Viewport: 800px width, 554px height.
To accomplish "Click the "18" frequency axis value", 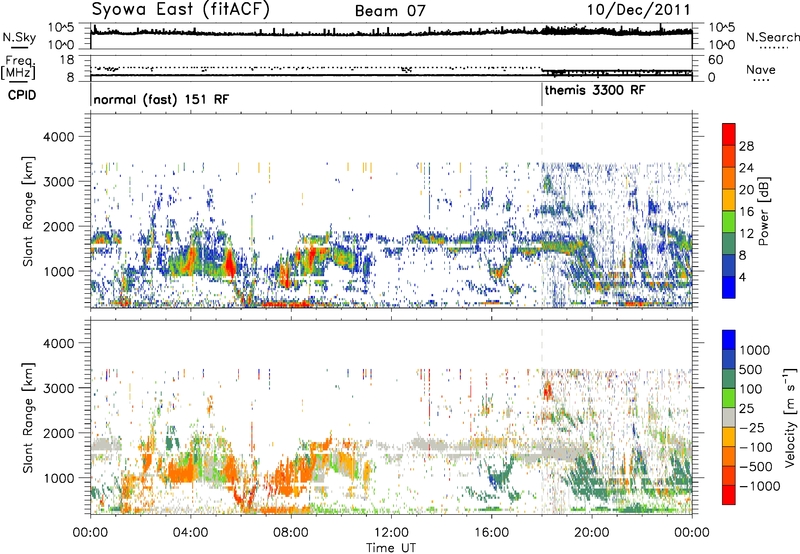I will (67, 60).
